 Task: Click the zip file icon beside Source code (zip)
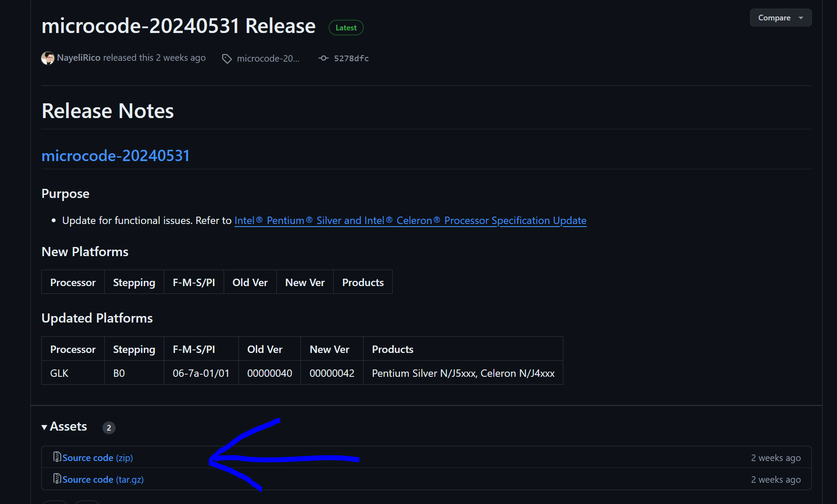57,457
